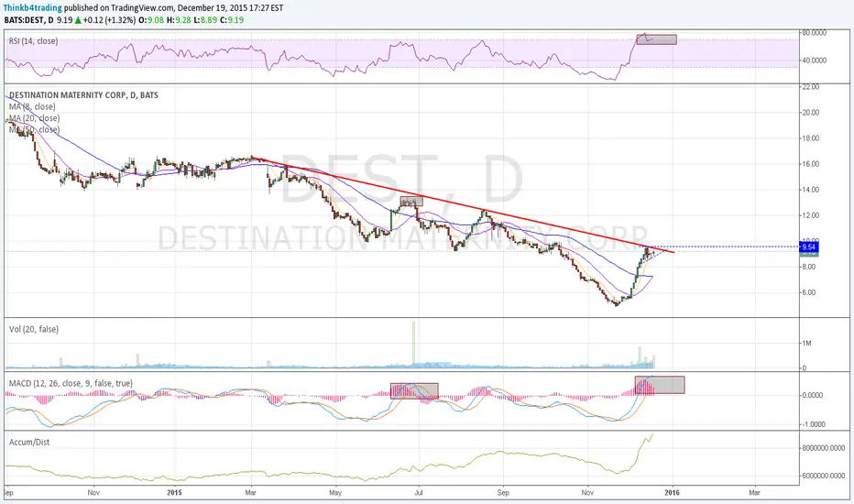Click the Jul label on the time axis
Image resolution: width=854 pixels, height=504 pixels.
420,493
